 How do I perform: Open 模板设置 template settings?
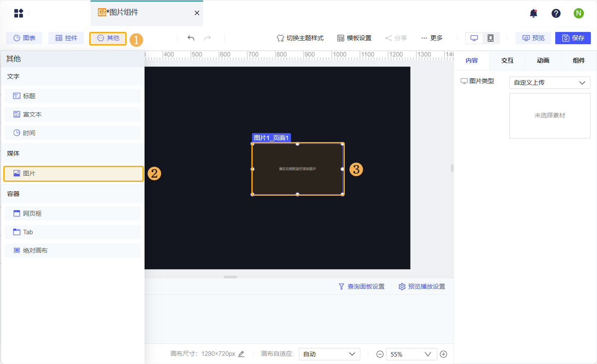click(x=354, y=38)
